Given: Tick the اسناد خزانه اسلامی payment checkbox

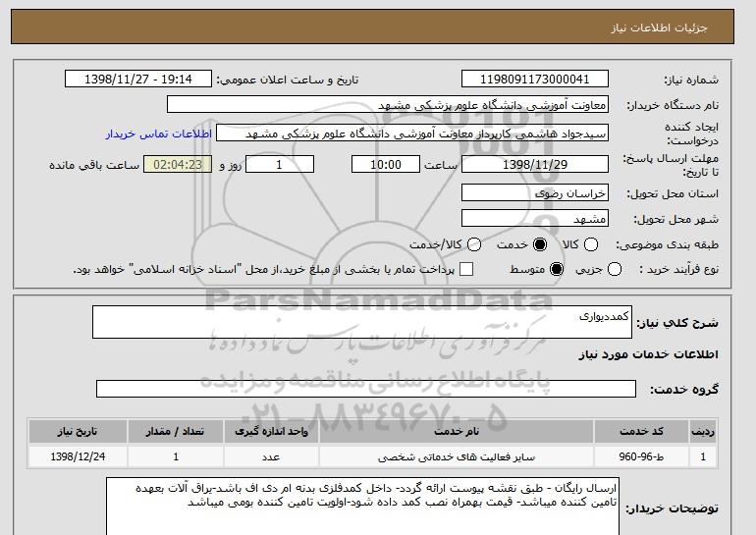Looking at the screenshot, I should click(466, 269).
